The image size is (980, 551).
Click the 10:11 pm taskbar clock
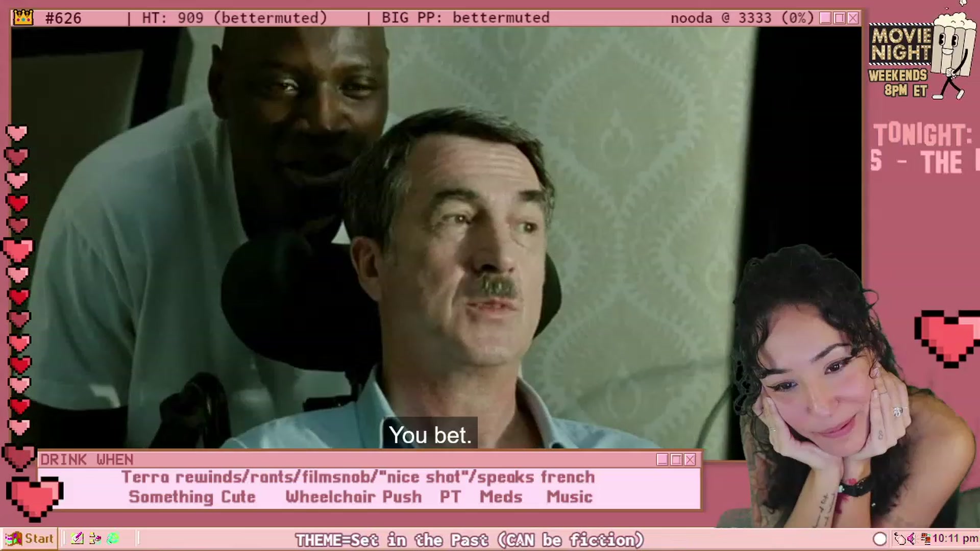click(955, 539)
